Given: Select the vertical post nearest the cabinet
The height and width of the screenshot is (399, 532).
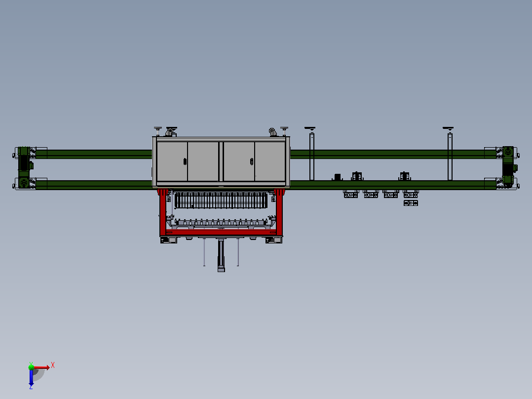Looking at the screenshot, I should (312, 156).
